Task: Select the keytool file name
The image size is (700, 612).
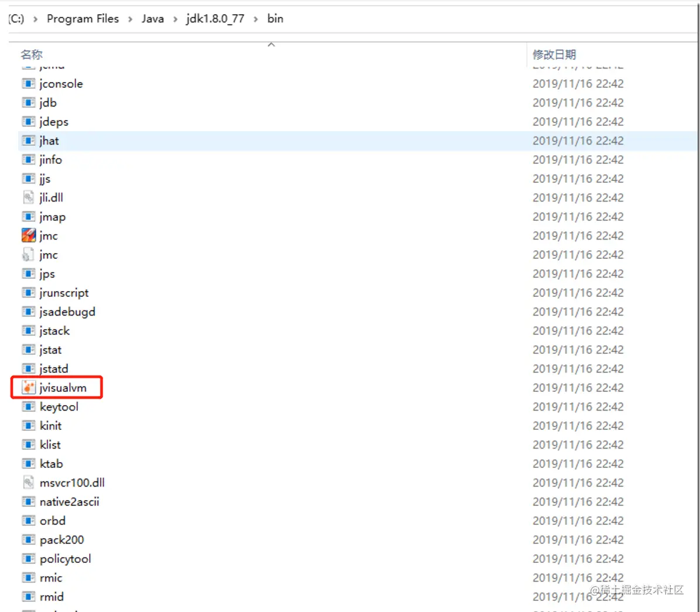Action: click(x=59, y=406)
